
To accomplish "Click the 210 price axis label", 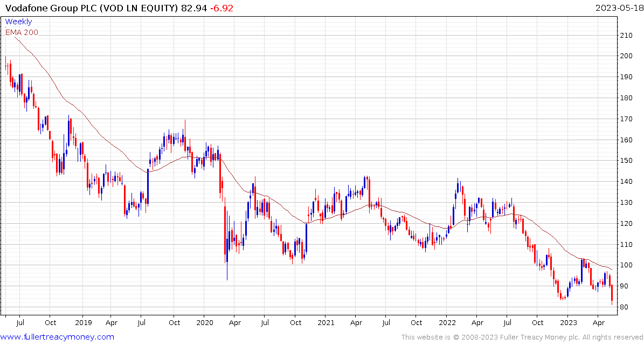I will click(x=626, y=36).
